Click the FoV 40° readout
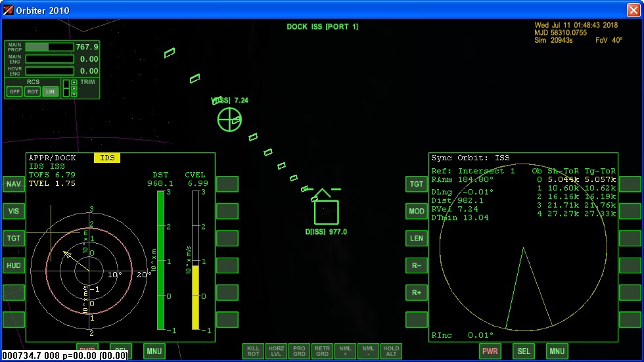The image size is (644, 362). tap(609, 40)
